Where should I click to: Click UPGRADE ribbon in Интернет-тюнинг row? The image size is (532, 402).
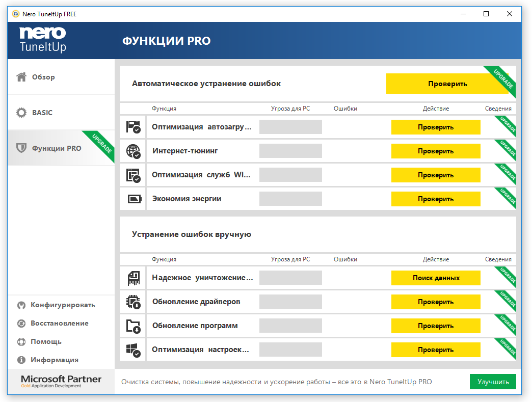pos(508,149)
